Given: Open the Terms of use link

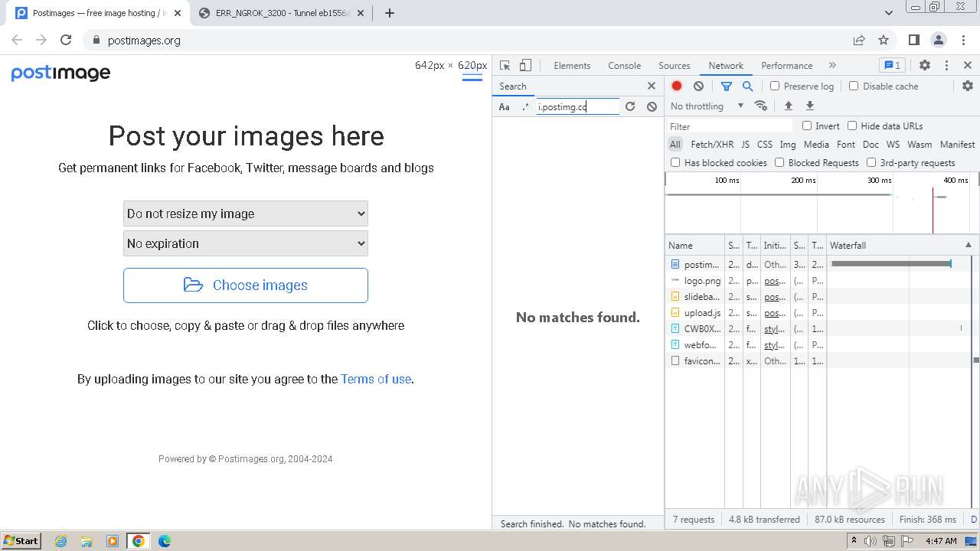Looking at the screenshot, I should coord(376,379).
